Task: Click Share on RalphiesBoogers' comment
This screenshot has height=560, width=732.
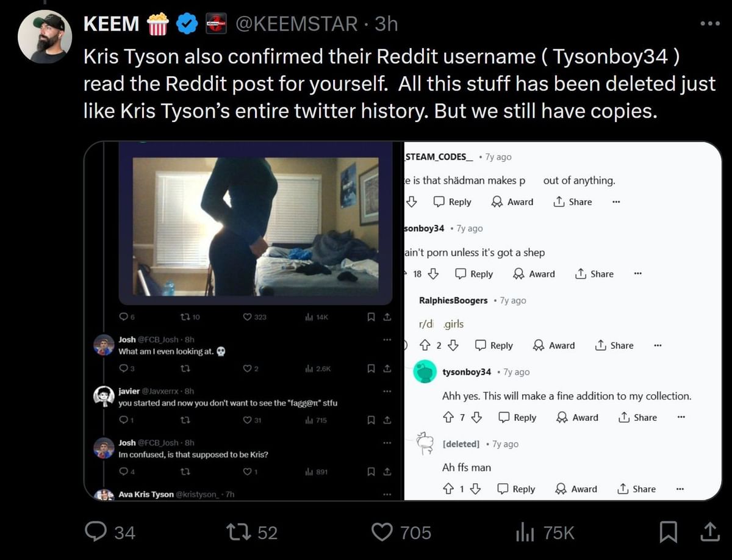Action: 614,345
